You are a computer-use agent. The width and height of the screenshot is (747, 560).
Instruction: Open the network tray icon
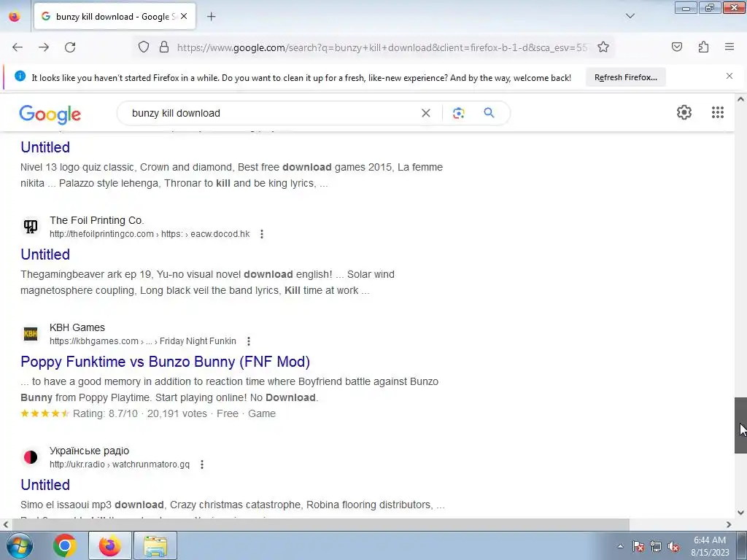click(x=656, y=547)
